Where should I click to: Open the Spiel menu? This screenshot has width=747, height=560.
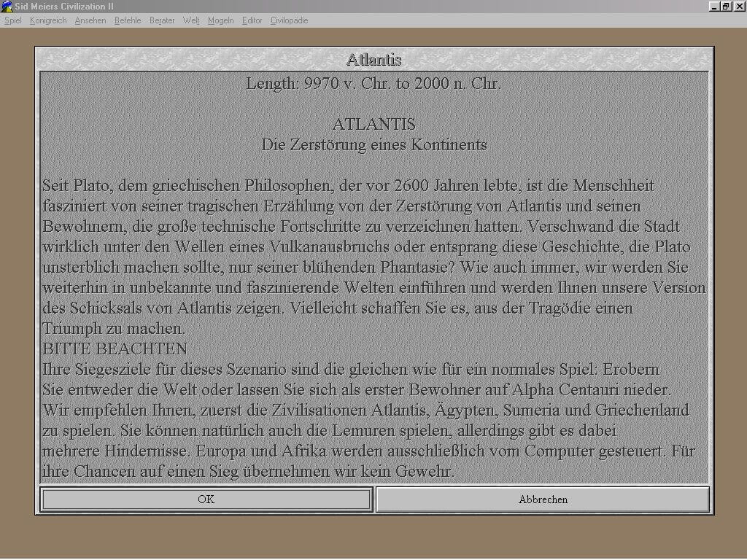[13, 20]
